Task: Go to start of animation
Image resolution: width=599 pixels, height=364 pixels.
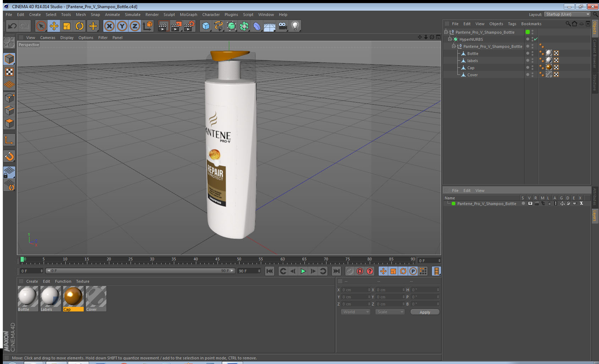Action: (x=270, y=271)
